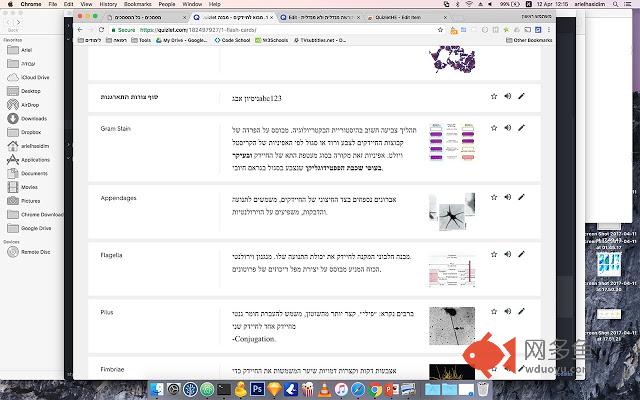Open the Appendages card image thumbnail
This screenshot has width=640, height=400.
coord(450,211)
